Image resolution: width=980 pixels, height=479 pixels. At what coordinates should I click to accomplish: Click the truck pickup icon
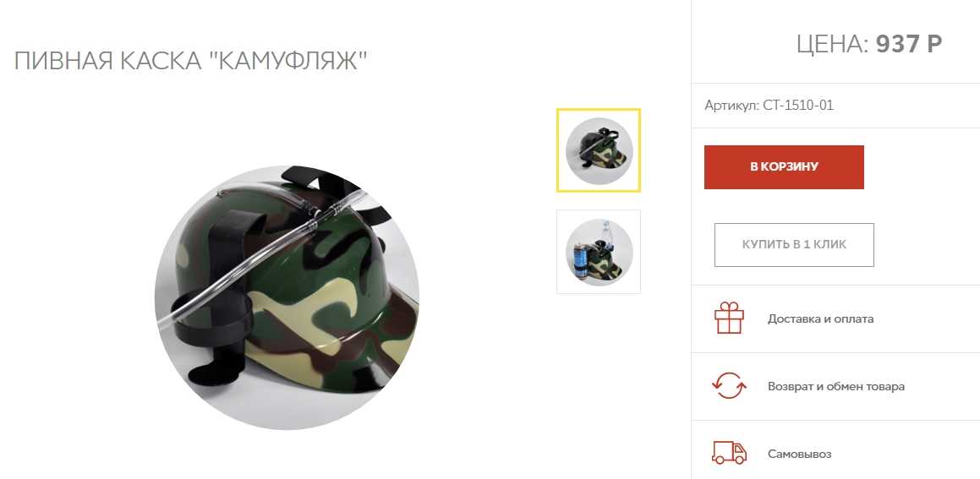tap(729, 453)
